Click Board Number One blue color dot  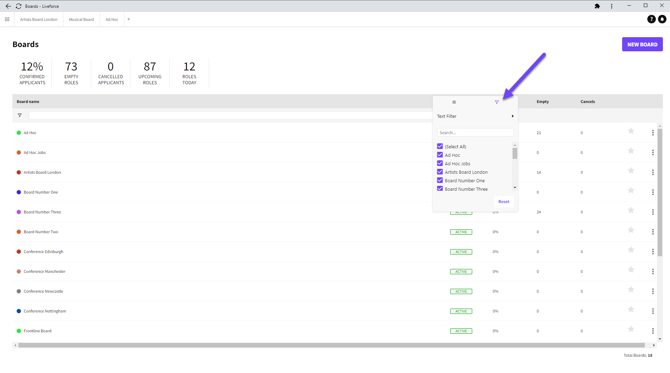click(19, 192)
